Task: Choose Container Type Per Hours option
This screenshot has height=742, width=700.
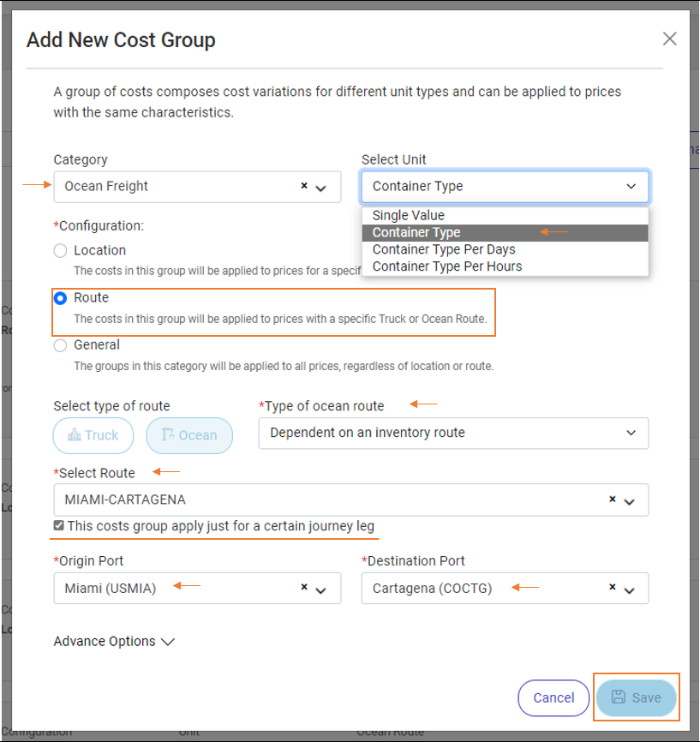Action: click(x=505, y=266)
